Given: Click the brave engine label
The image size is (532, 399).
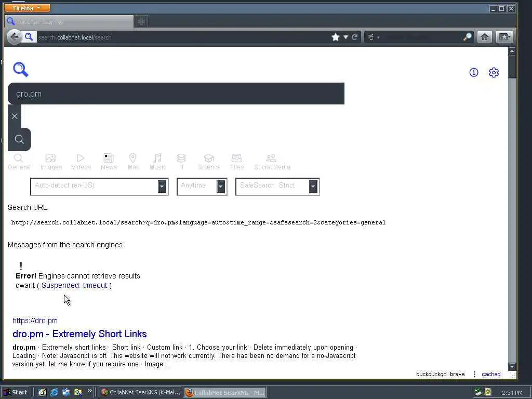Looking at the screenshot, I should [457, 374].
